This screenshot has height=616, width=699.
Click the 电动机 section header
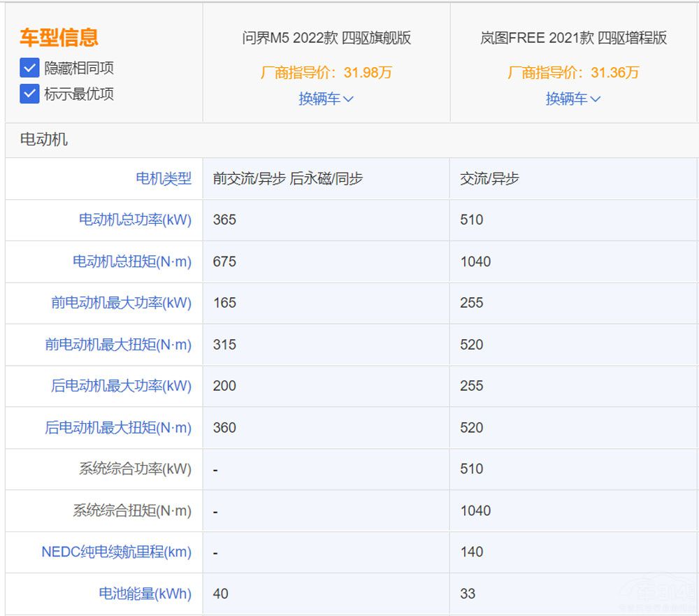pos(44,140)
